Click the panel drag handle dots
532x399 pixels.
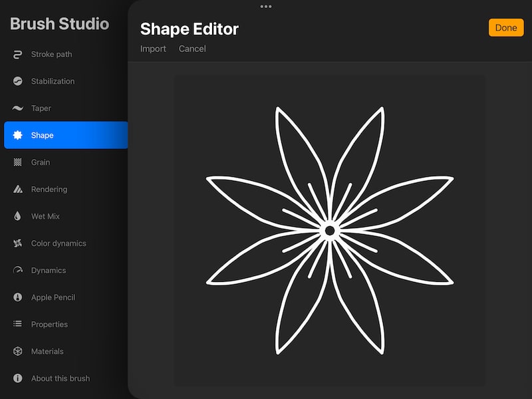click(266, 7)
